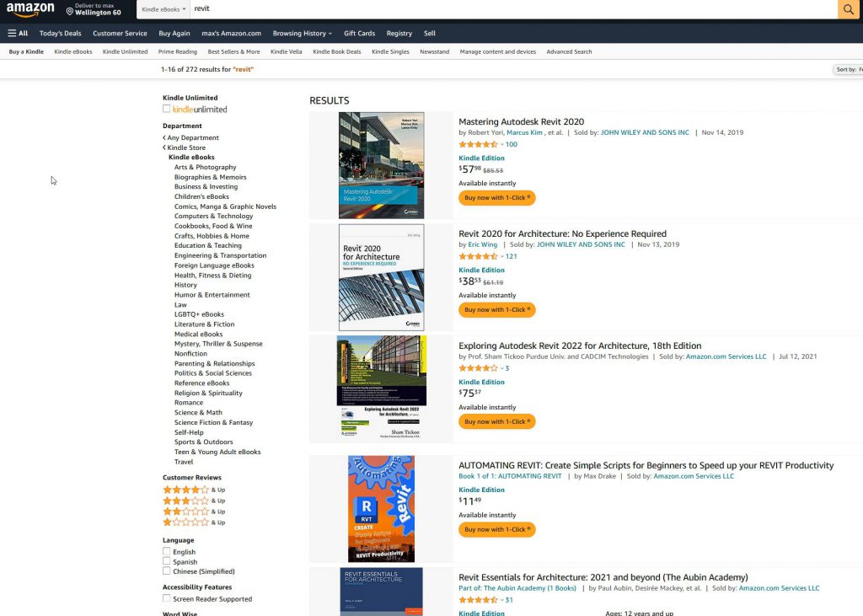Expand the Browsing History dropdown

tap(302, 34)
